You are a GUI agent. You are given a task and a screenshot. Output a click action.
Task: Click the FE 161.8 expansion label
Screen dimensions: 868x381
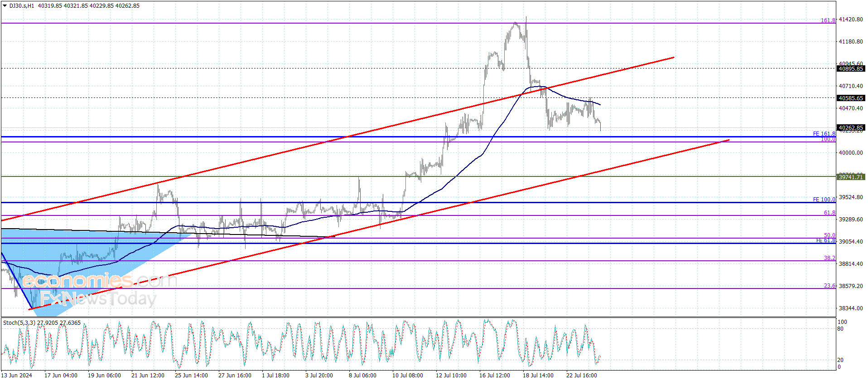tap(824, 134)
